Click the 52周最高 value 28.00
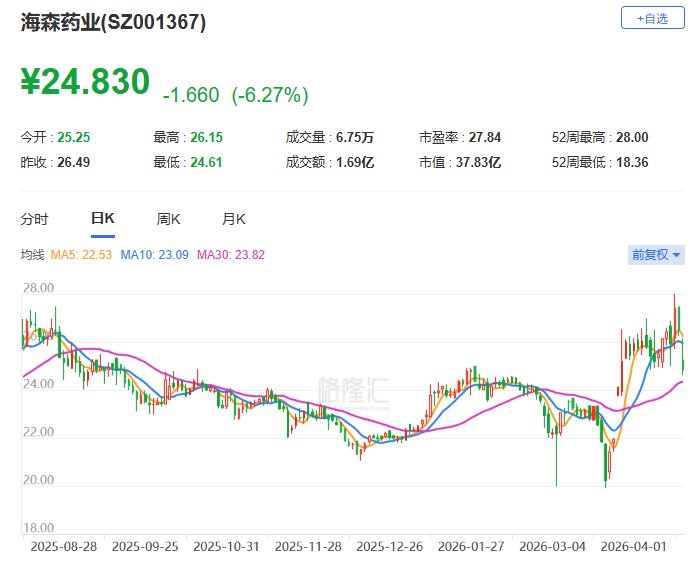The image size is (693, 561). point(632,137)
